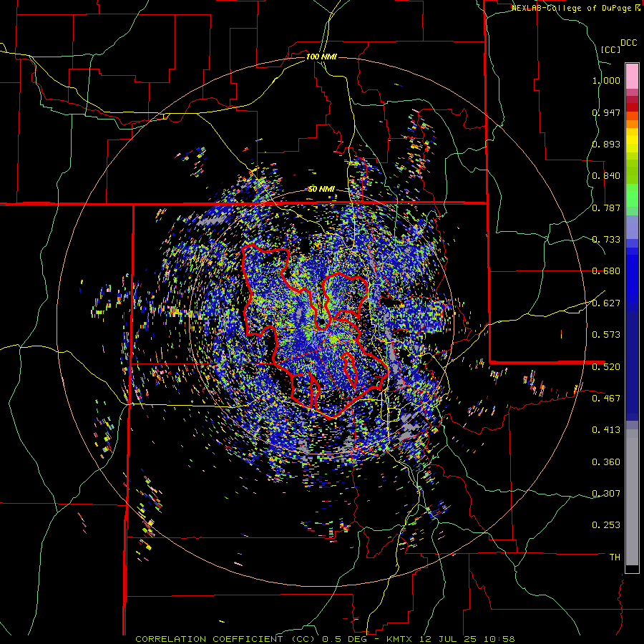Click the 100 NMI range ring label
This screenshot has height=644, width=644.
pyautogui.click(x=321, y=57)
